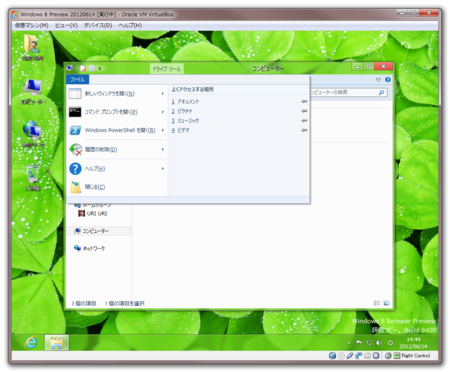Click shared folders icon in VirtualBox status bar
450x372 pixels.
coord(367,356)
